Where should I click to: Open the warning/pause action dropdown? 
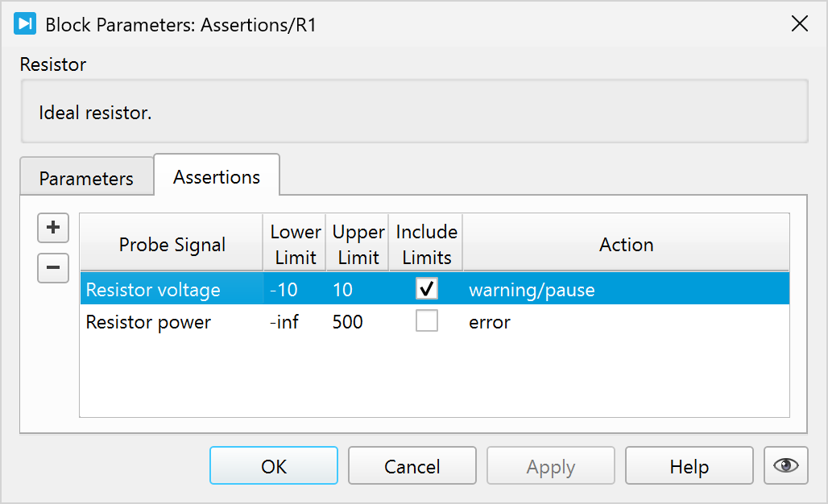point(625,290)
